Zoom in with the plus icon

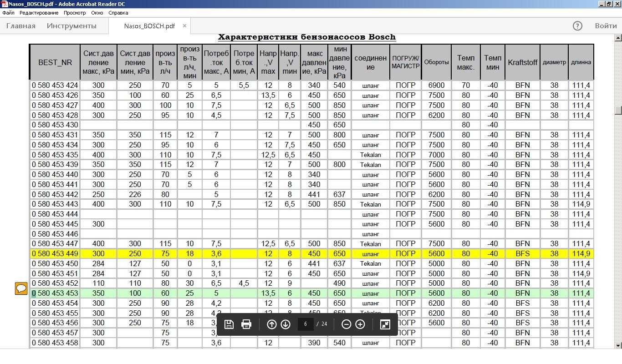pos(360,324)
